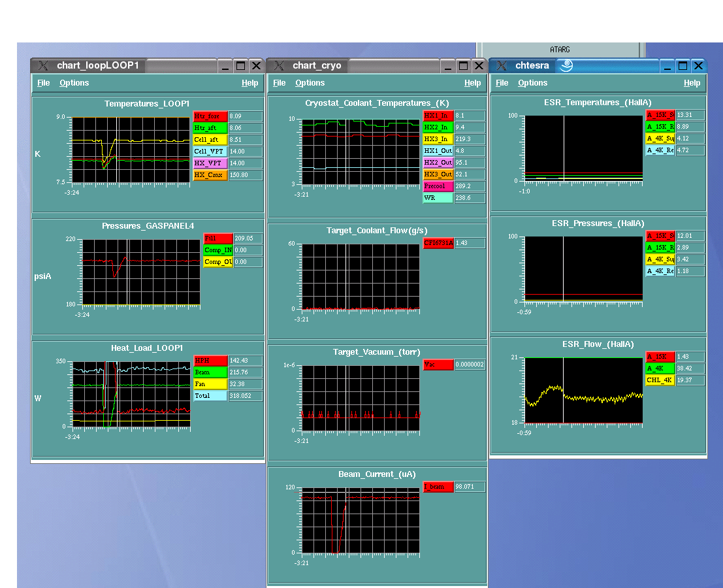Open Help menu in chart_loopLOOP1 window

(250, 83)
